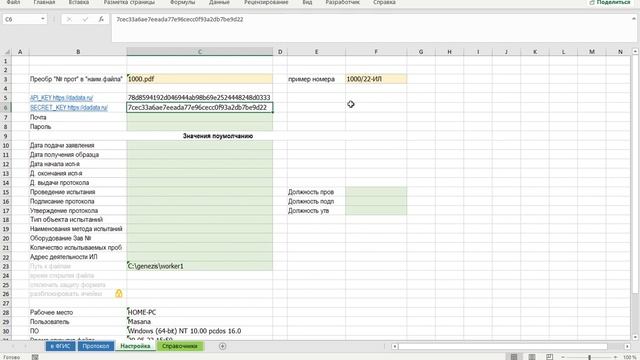Zoom in with the plus icon
Viewport: 640px width, 360px height.
(x=616, y=357)
